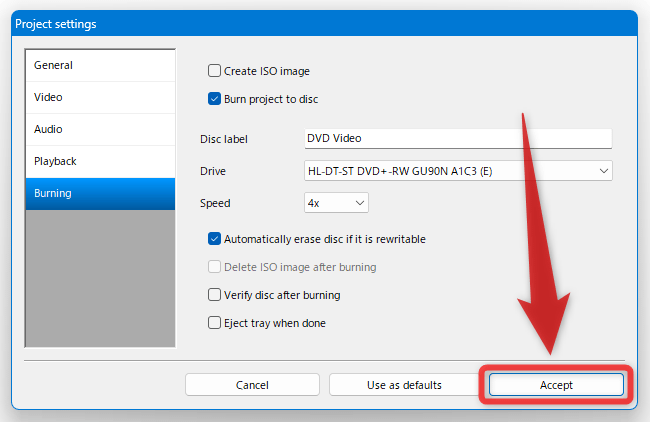Enable Verify disc after burning
This screenshot has width=650, height=422.
click(x=214, y=295)
